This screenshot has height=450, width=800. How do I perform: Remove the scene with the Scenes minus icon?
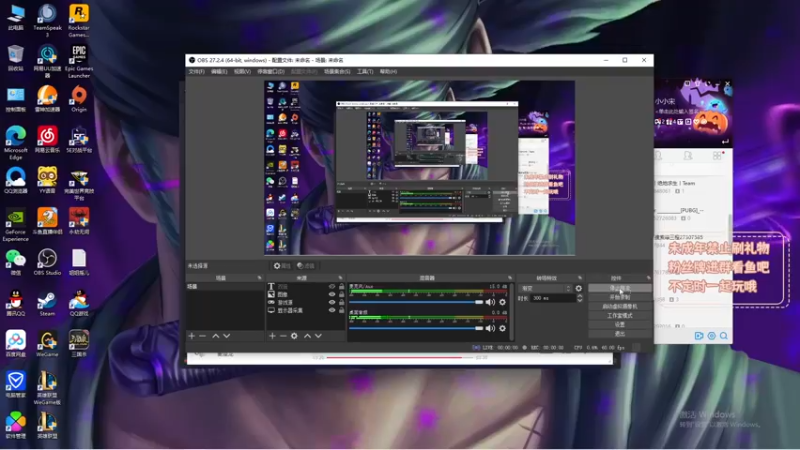(x=203, y=336)
